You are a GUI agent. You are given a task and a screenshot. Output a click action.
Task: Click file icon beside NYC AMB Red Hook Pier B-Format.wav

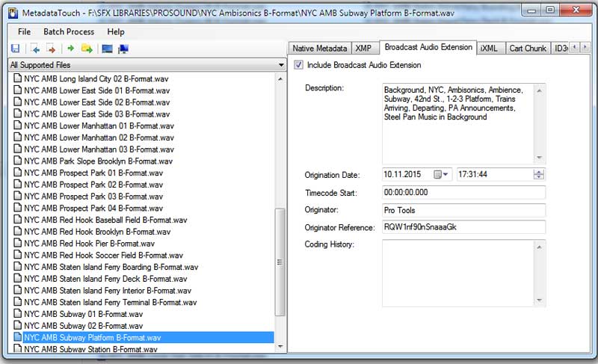(17, 243)
